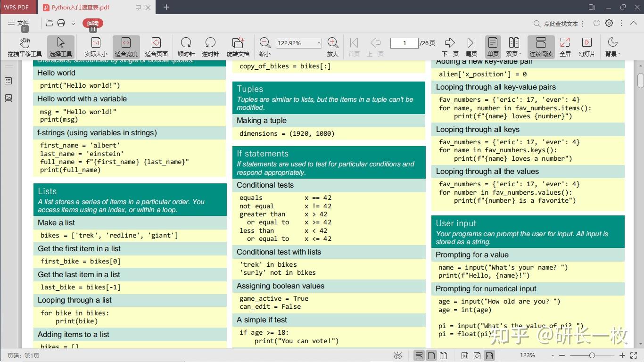
Task: Expand the quick access toolbar dropdown arrow
Action: pos(73,23)
